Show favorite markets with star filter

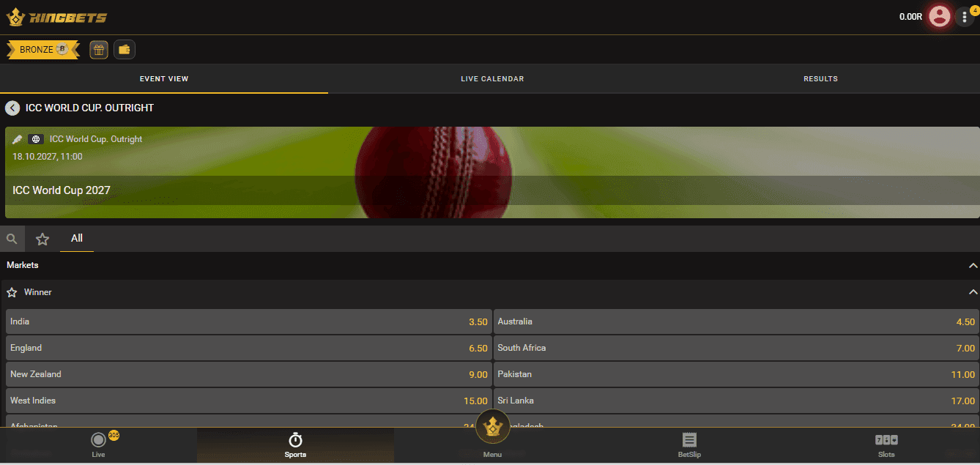pyautogui.click(x=42, y=239)
